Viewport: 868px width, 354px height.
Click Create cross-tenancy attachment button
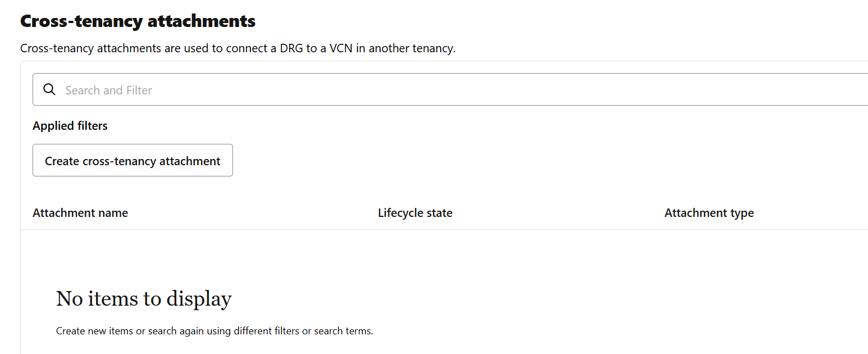pos(133,160)
